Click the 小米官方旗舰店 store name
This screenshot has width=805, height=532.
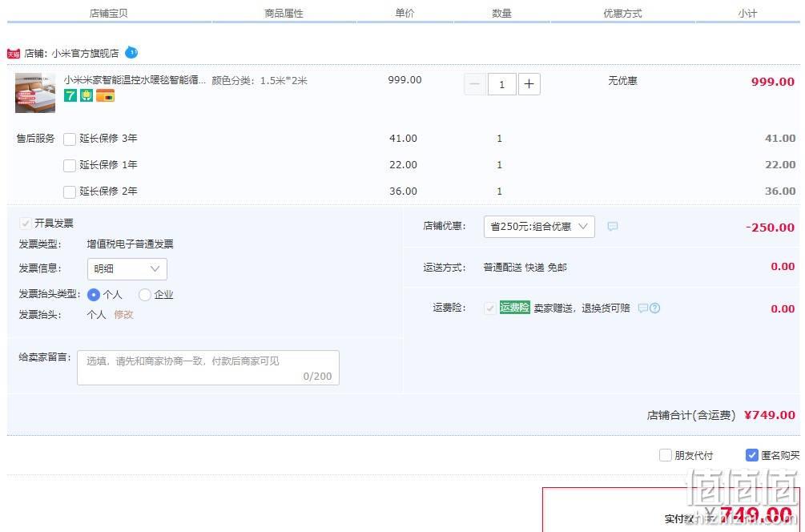point(85,54)
